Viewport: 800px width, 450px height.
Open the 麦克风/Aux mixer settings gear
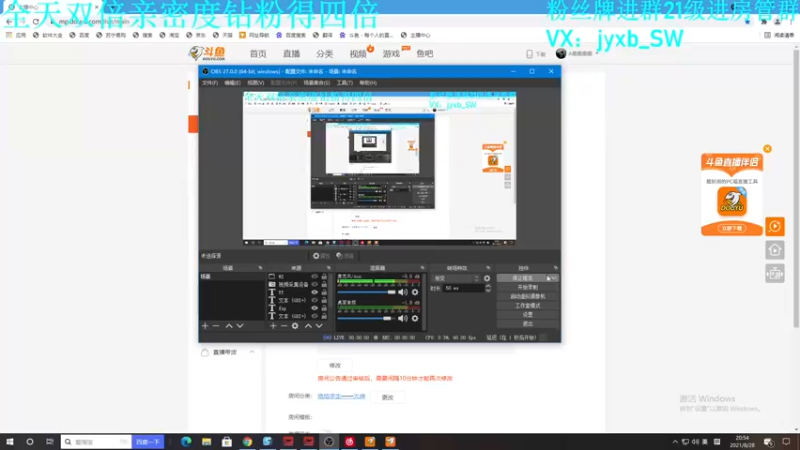[415, 292]
